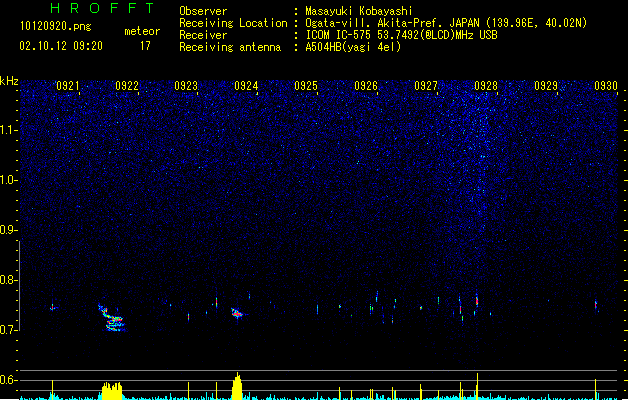629x400 pixels.
Task: Click the bright meteor echo near 0924
Action: pyautogui.click(x=237, y=313)
